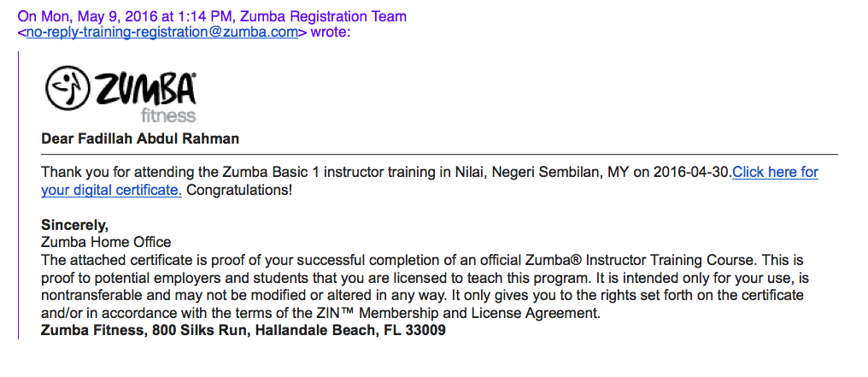Image resolution: width=868 pixels, height=377 pixels.
Task: Select the 'Dear Fadillah Abdul Rahman' greeting
Action: click(x=140, y=139)
